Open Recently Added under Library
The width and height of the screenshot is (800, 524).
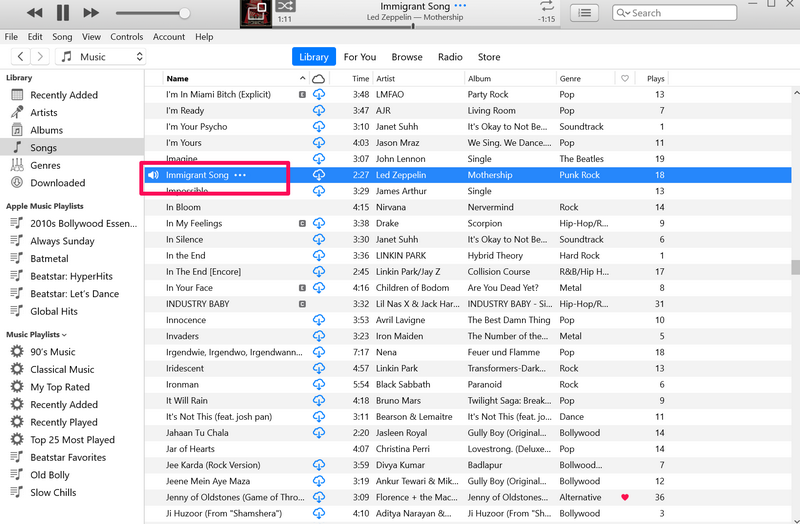[64, 95]
